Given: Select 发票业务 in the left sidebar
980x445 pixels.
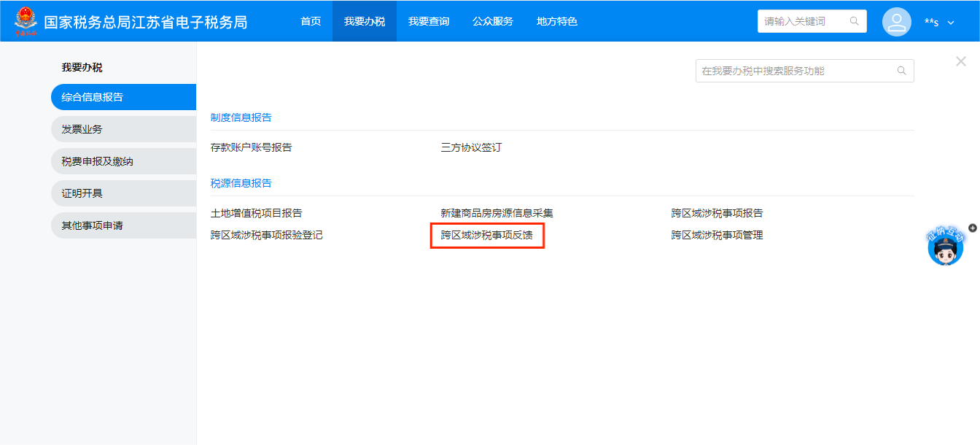Looking at the screenshot, I should [82, 129].
